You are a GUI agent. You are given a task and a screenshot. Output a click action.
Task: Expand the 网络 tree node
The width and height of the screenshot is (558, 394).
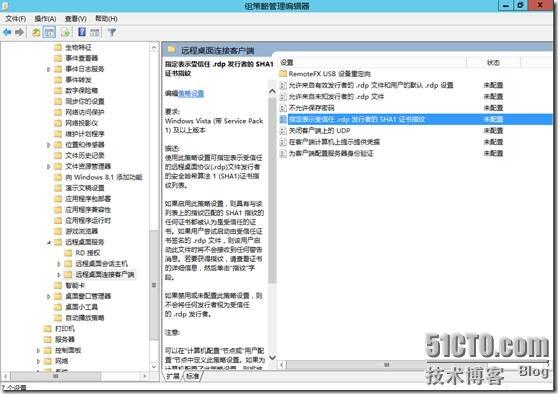pyautogui.click(x=38, y=361)
